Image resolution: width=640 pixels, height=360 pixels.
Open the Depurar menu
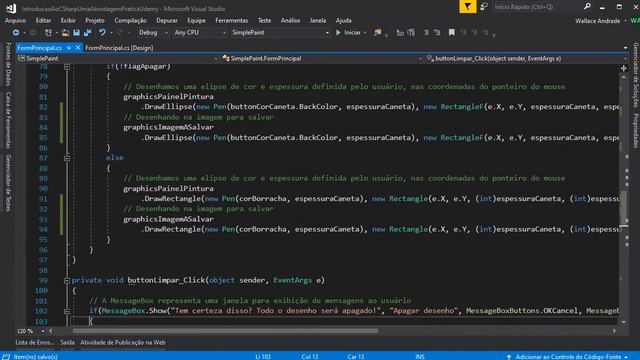pos(167,20)
